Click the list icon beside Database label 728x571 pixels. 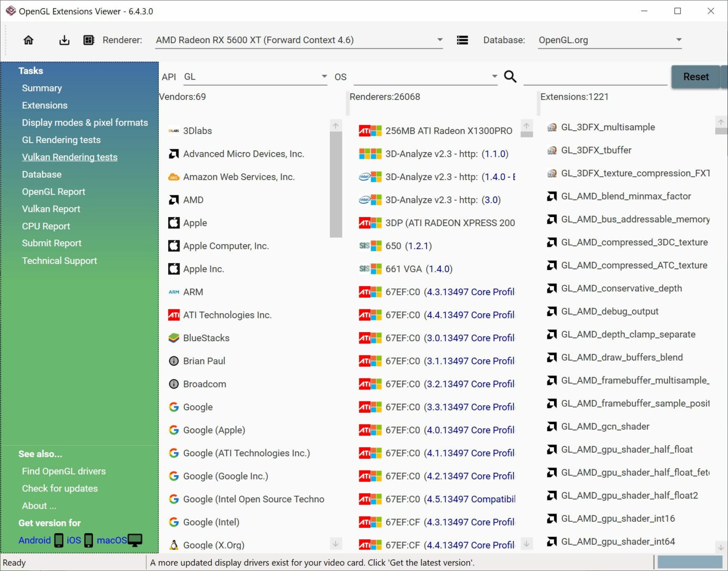462,40
